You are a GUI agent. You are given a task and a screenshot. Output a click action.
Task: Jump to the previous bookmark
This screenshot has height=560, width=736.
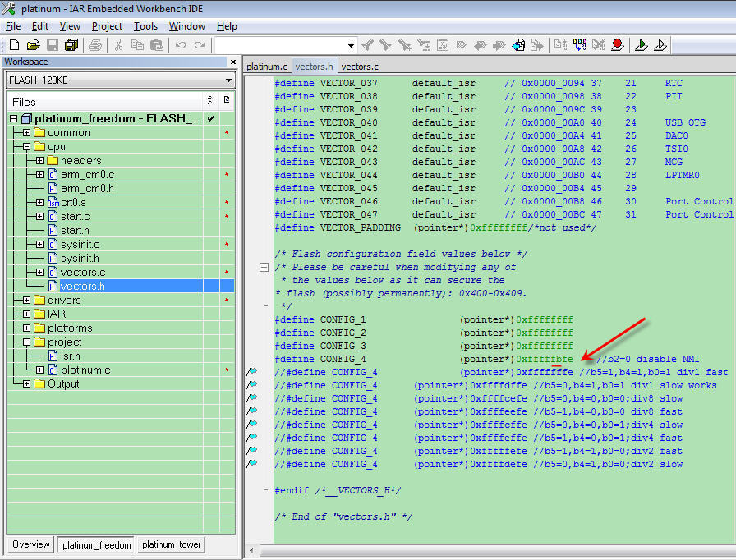point(481,45)
